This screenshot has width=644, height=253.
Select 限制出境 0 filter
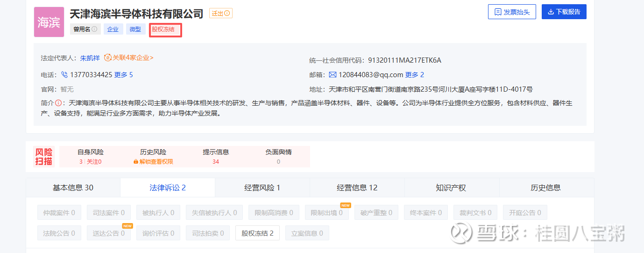pos(327,213)
